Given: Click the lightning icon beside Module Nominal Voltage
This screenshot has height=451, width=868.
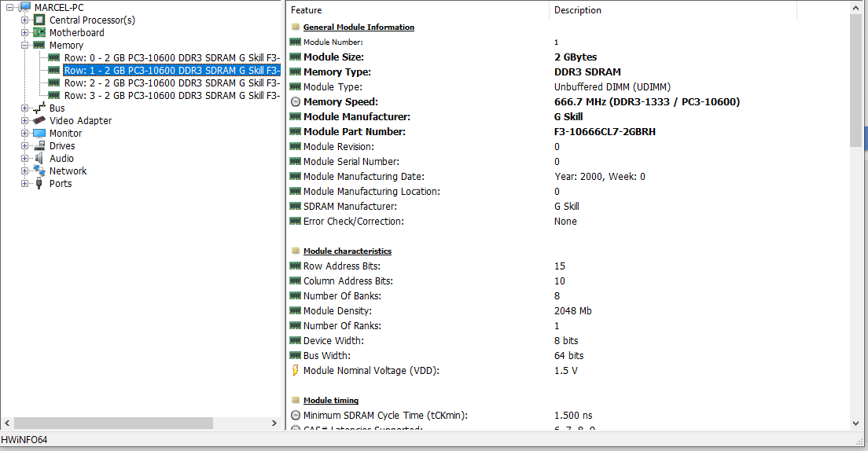Looking at the screenshot, I should [x=296, y=370].
